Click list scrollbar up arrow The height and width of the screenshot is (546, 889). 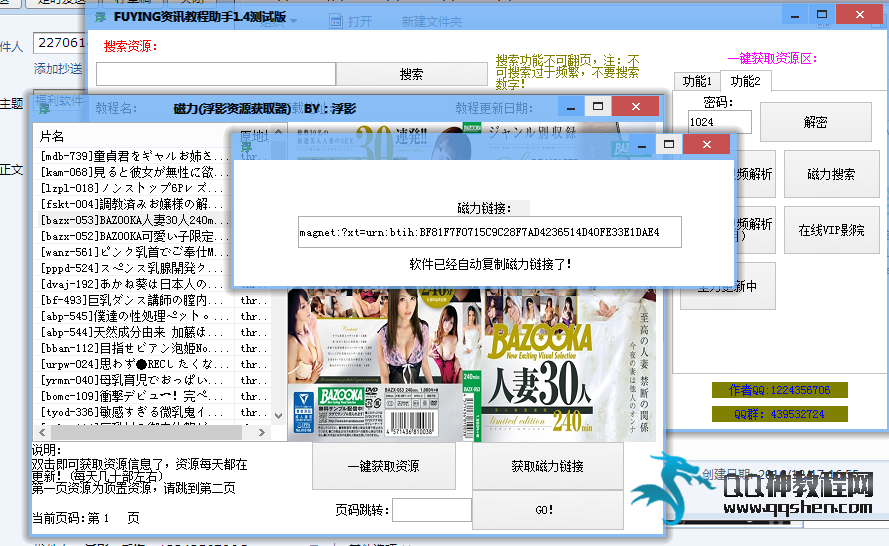278,132
